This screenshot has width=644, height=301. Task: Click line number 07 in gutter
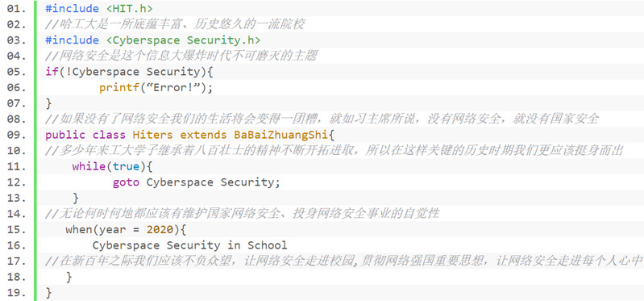[16, 103]
